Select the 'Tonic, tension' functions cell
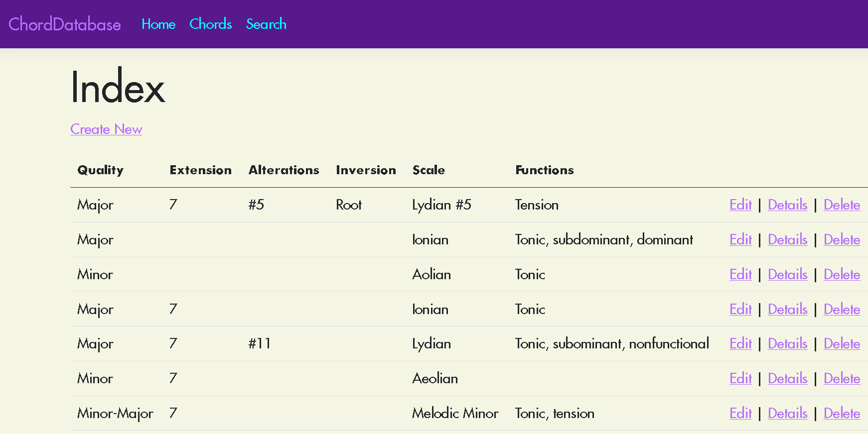The height and width of the screenshot is (434, 868). pos(555,413)
